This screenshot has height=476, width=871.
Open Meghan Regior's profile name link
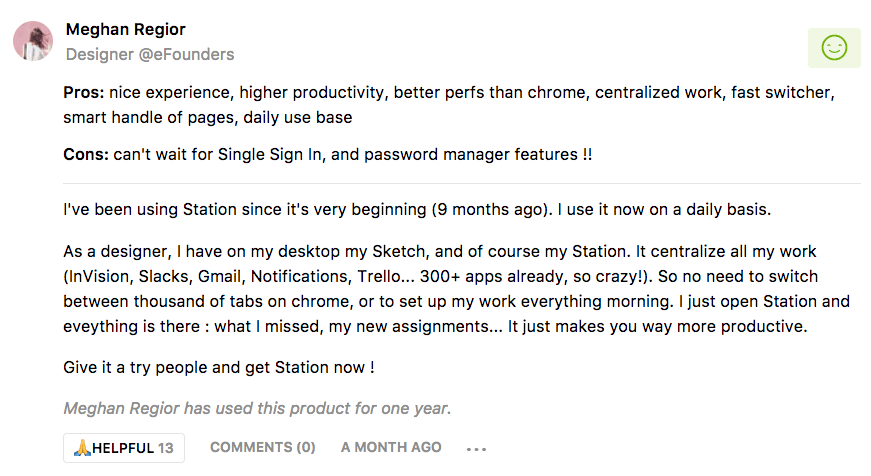coord(125,29)
